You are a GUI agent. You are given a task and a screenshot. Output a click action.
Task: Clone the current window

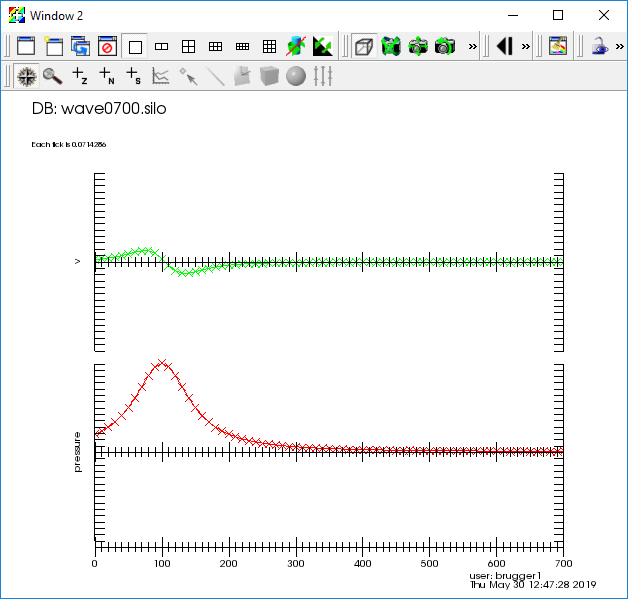pos(80,46)
